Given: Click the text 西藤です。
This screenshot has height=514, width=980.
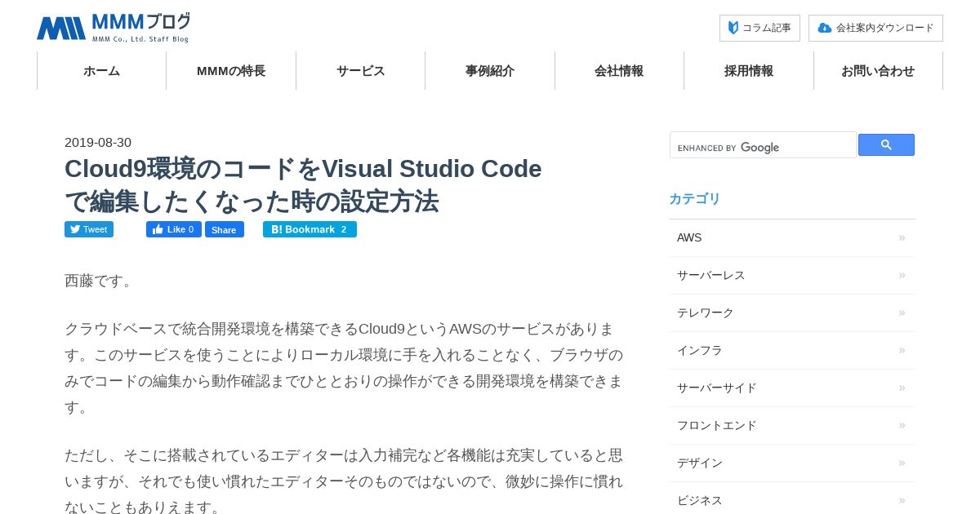Looking at the screenshot, I should (99, 281).
